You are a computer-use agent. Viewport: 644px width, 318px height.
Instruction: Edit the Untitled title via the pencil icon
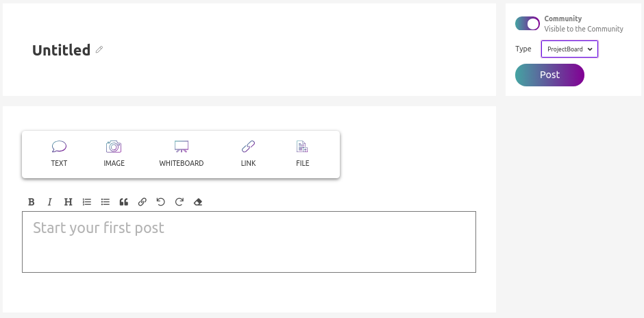(99, 50)
